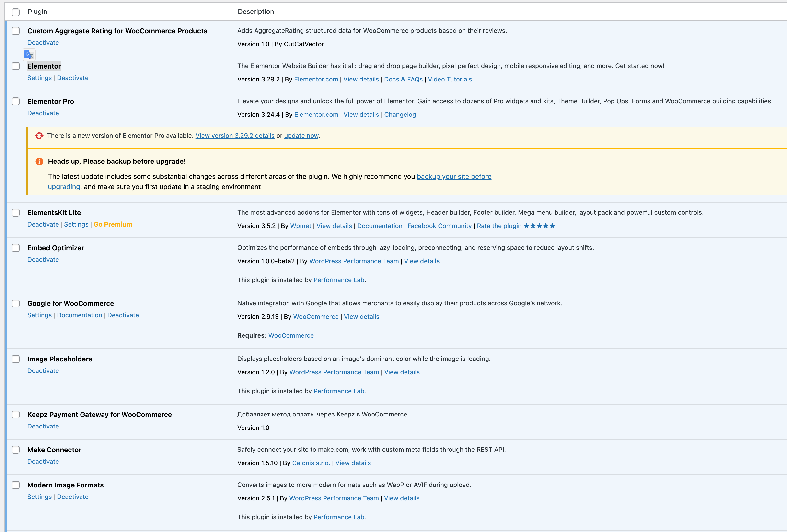Deactivate Elementor Pro
Viewport: 787px width, 532px height.
point(43,113)
